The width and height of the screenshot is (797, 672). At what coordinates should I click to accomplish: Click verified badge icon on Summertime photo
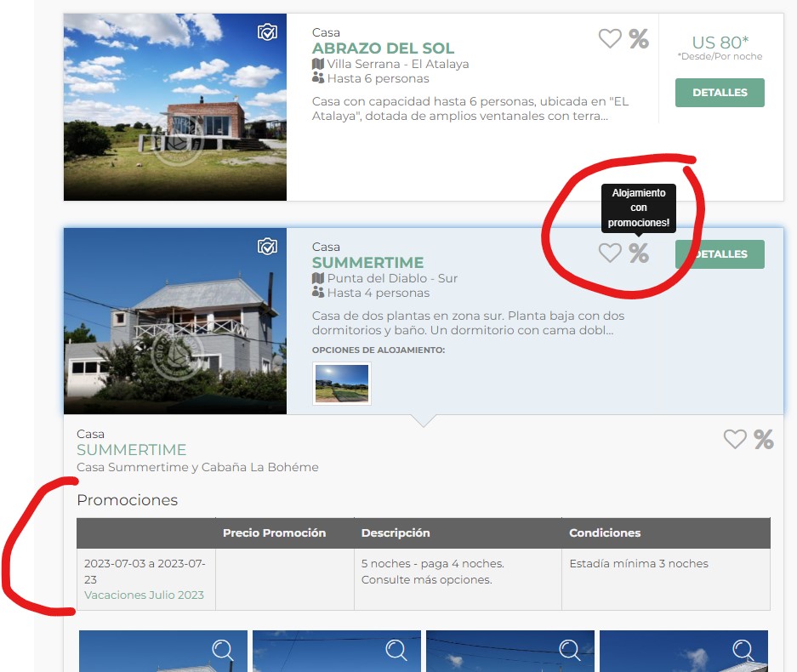(x=267, y=247)
